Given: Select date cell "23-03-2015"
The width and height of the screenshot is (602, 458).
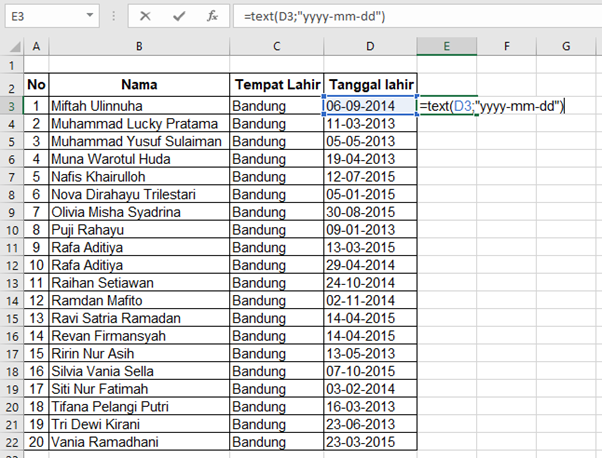Looking at the screenshot, I should pos(370,441).
